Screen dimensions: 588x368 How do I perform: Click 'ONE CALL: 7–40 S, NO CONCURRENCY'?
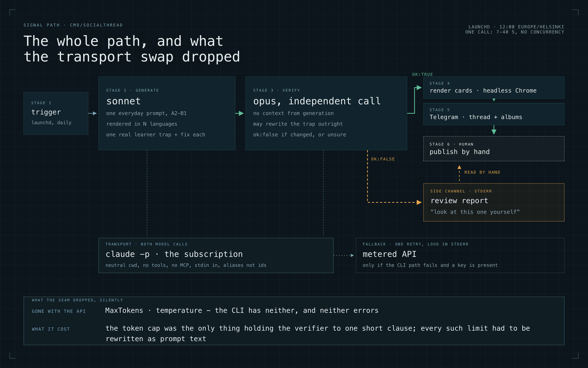tap(515, 32)
